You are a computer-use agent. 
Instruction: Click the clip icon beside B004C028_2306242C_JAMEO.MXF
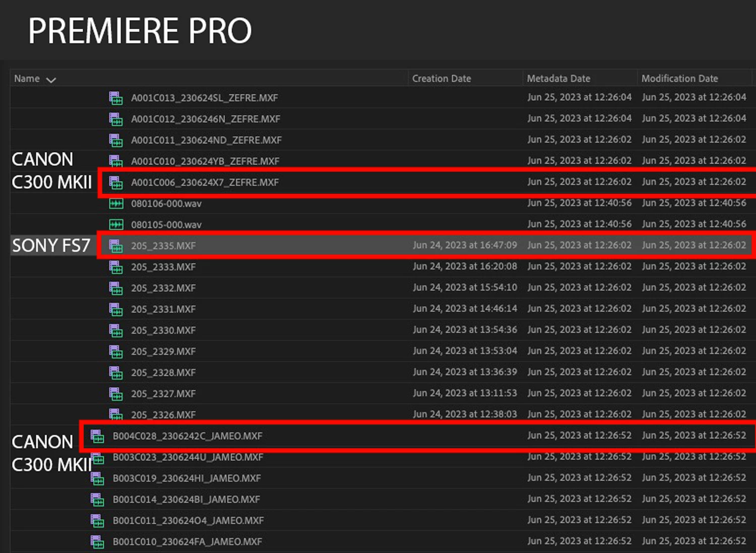(97, 436)
